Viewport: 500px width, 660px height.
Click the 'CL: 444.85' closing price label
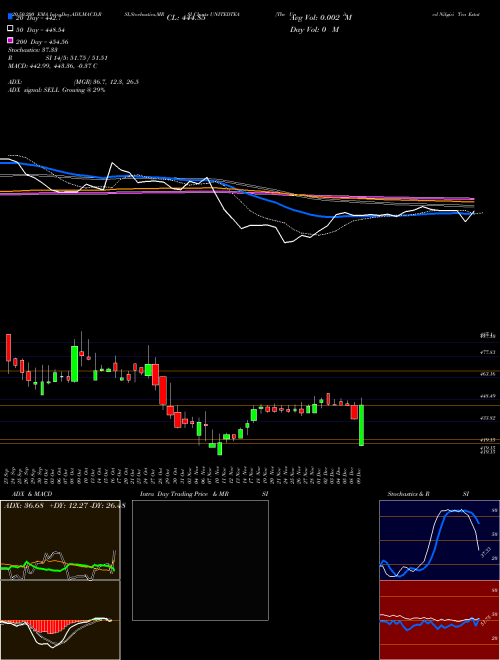coord(186,18)
